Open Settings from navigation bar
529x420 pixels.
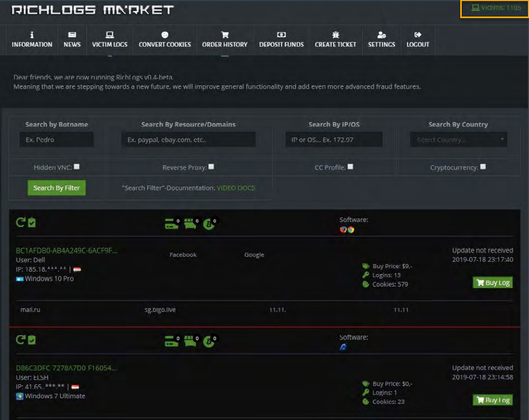[382, 39]
